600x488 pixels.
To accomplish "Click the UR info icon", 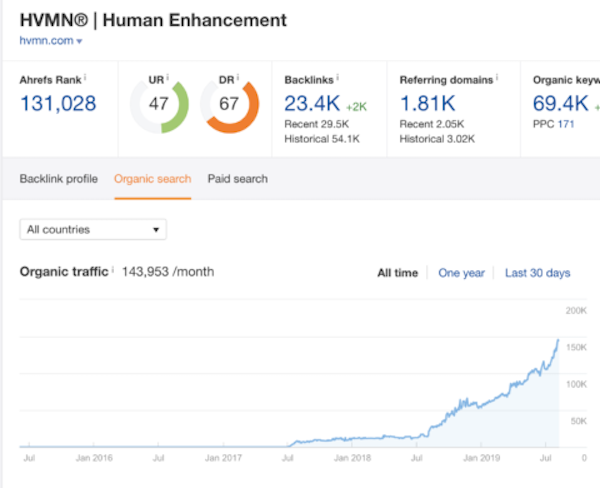I will (168, 77).
